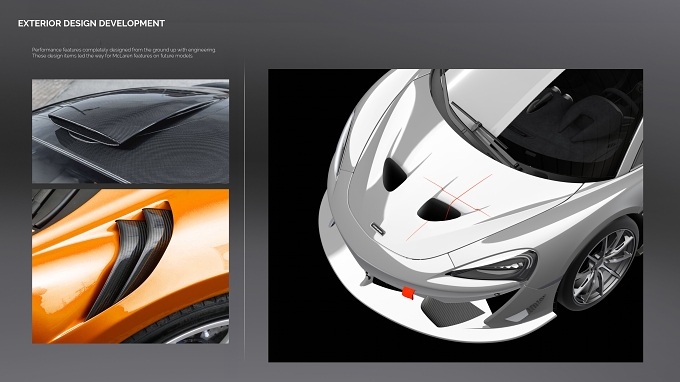Click the Exterior Design Development title
This screenshot has width=680, height=382.
(91, 23)
